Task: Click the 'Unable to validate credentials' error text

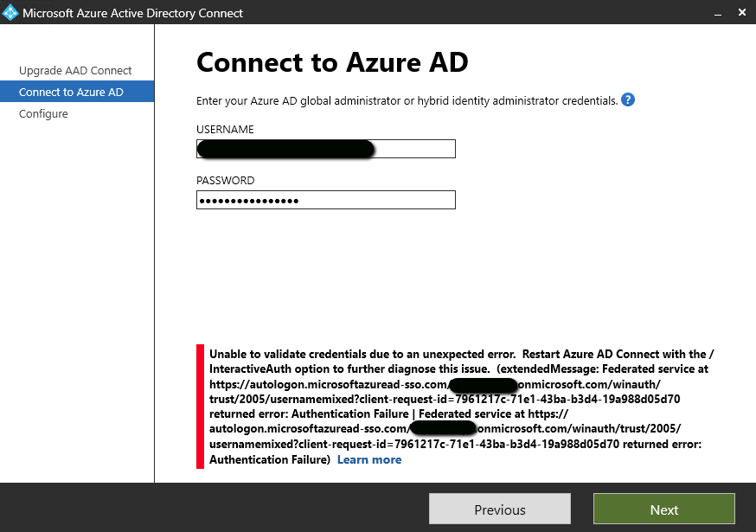Action: [461, 407]
